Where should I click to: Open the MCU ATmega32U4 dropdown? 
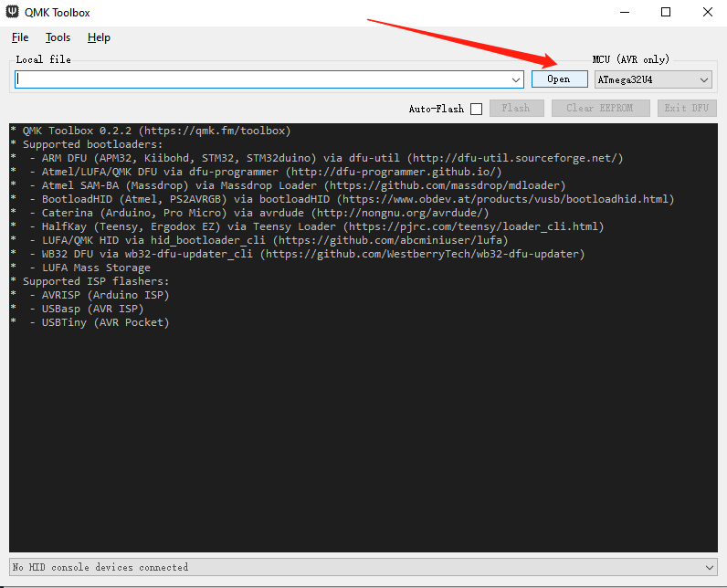click(x=653, y=79)
